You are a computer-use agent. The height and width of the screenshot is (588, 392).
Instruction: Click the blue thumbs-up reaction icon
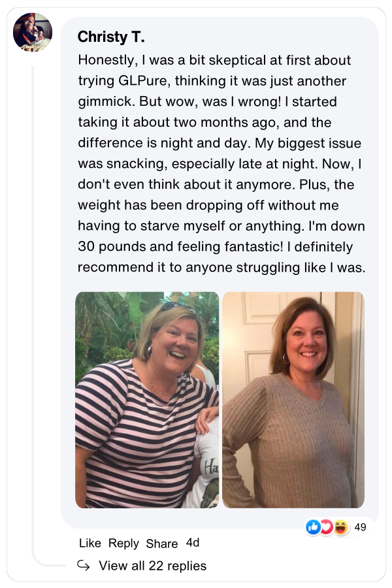[314, 527]
